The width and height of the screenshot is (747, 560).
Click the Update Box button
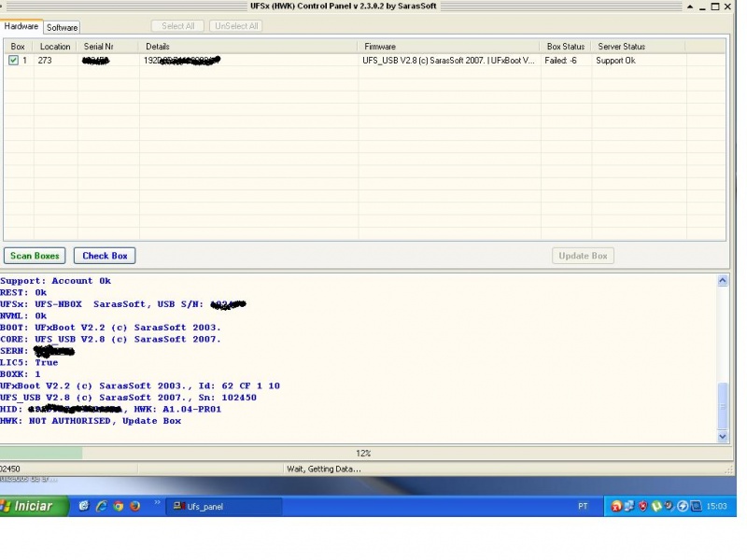point(583,256)
